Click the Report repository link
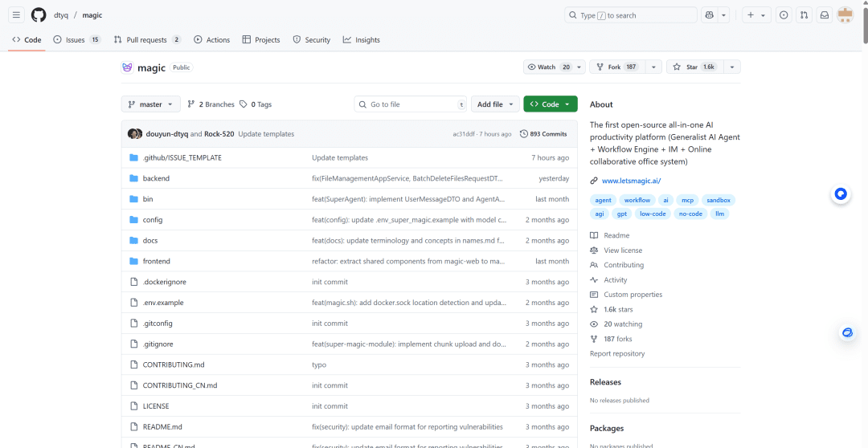The width and height of the screenshot is (868, 448). tap(617, 353)
